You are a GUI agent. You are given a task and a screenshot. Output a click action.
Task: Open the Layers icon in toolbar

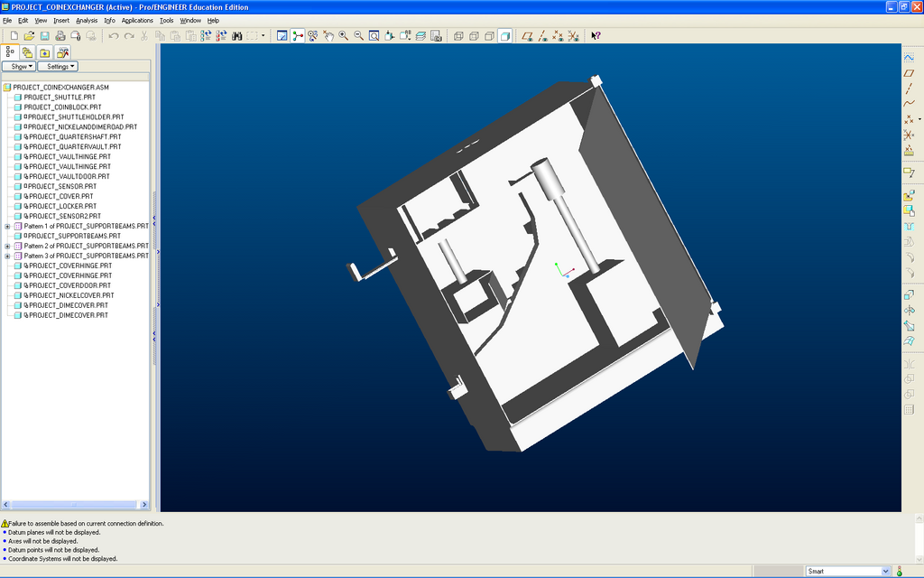pos(420,36)
